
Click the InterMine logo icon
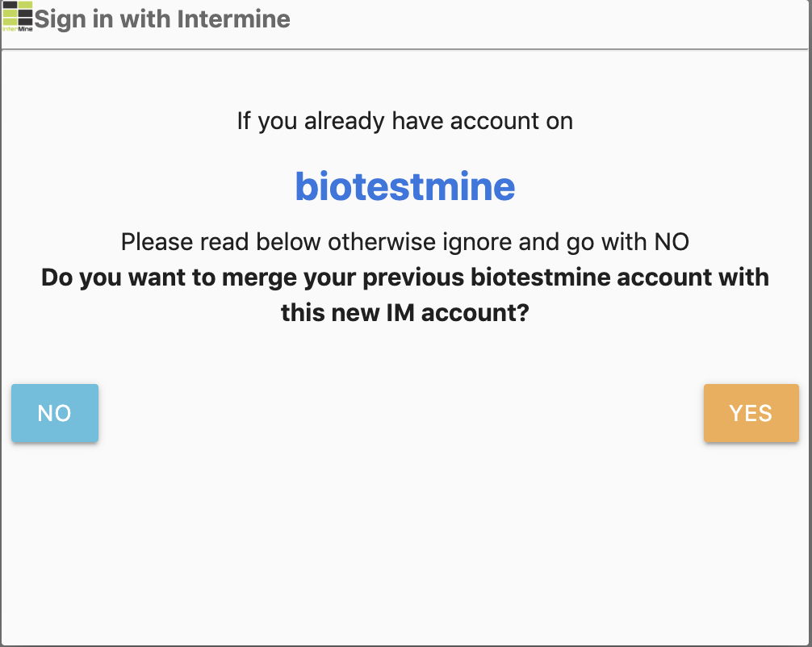click(x=18, y=16)
